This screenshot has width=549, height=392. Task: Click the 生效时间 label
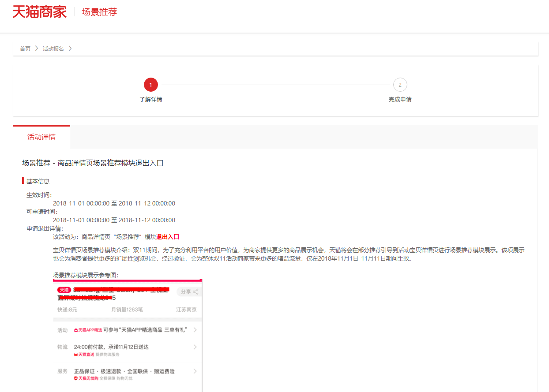39,195
